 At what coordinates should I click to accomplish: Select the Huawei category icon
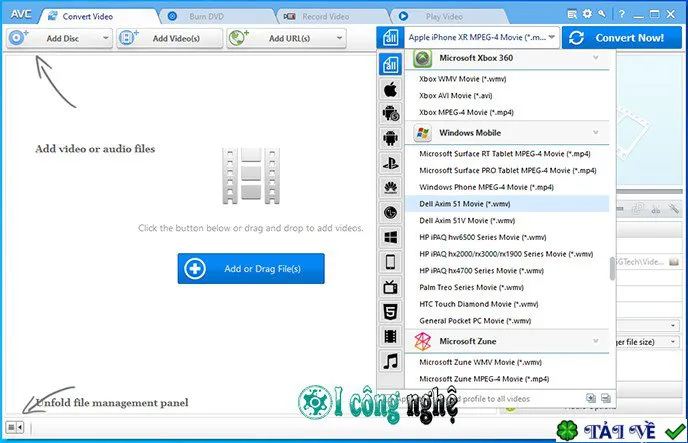point(390,188)
